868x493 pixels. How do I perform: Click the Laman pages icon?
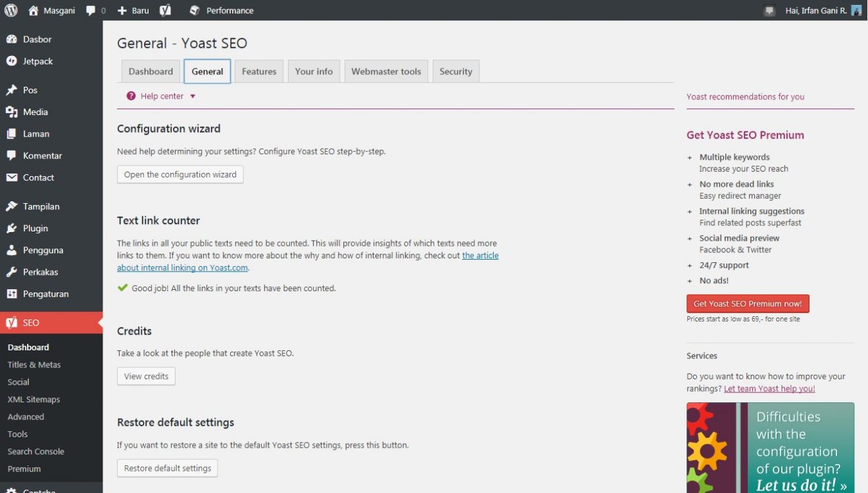click(11, 133)
